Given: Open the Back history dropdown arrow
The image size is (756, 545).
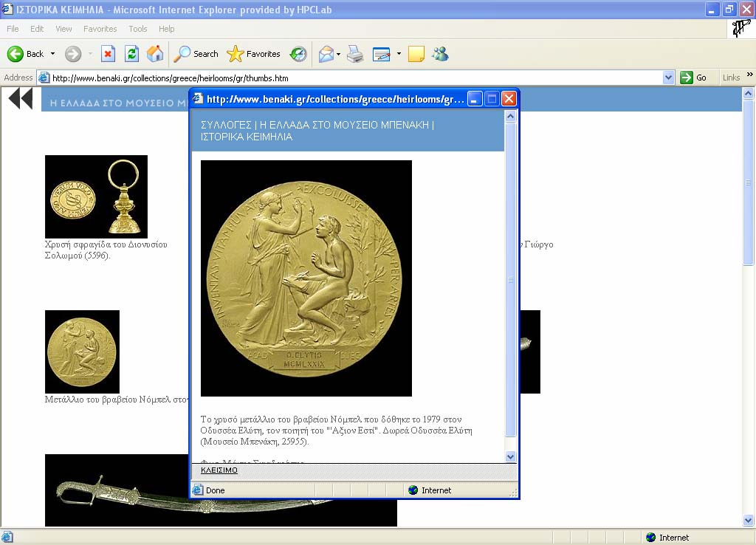Looking at the screenshot, I should click(52, 53).
